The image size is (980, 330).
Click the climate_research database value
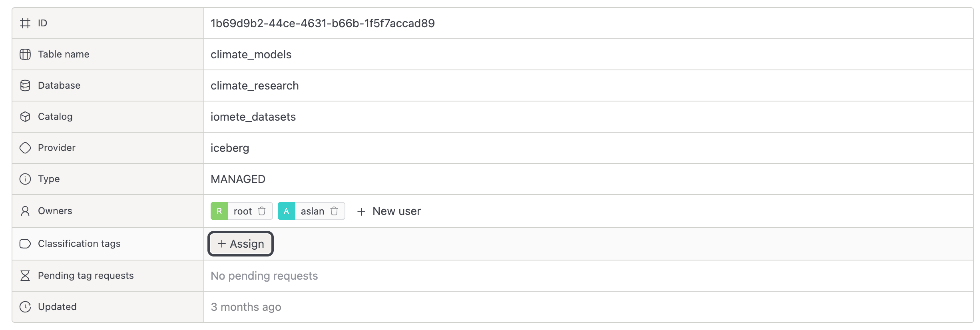click(x=255, y=86)
